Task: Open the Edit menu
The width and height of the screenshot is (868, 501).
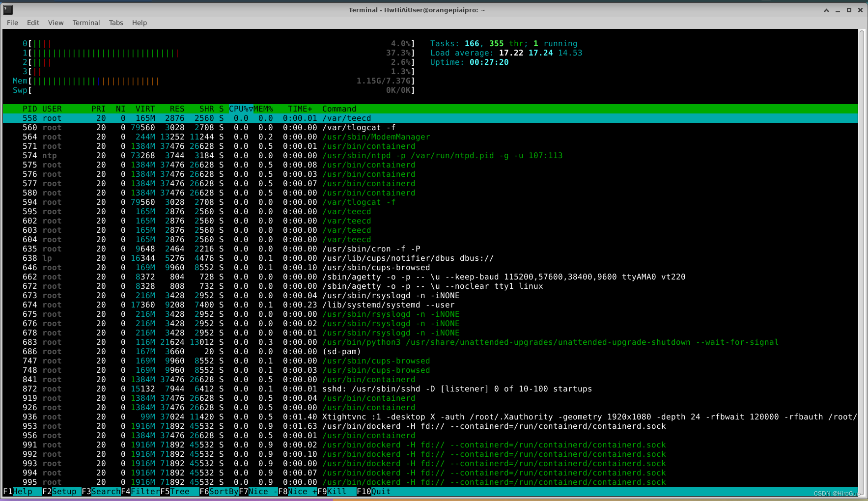Action: point(33,23)
